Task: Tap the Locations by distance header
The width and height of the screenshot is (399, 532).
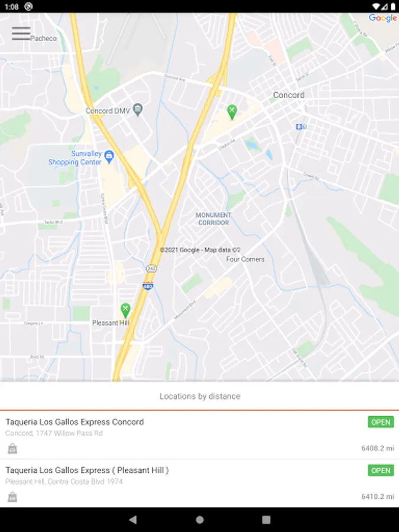Action: 200,396
